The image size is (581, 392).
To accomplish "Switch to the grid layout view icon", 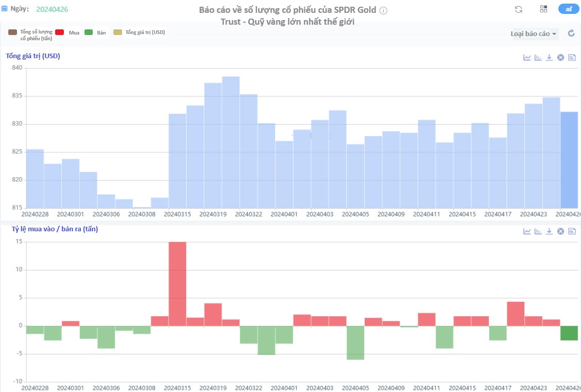I will coord(543,9).
